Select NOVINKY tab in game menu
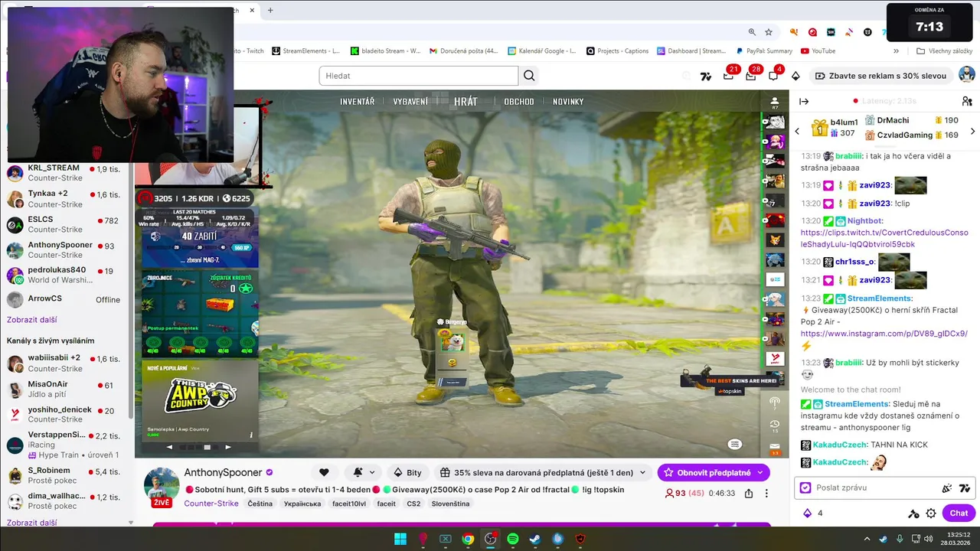 click(x=568, y=101)
